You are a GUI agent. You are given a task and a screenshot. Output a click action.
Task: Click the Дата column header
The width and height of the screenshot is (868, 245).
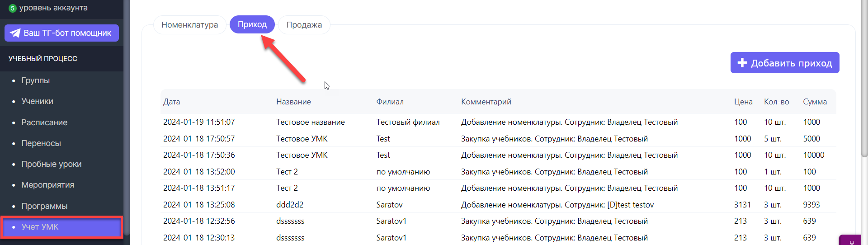click(171, 102)
